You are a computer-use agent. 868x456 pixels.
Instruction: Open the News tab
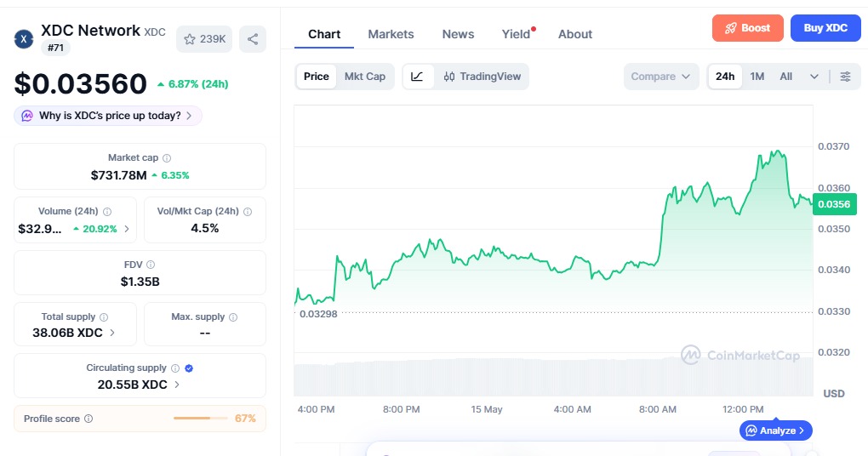tap(458, 34)
